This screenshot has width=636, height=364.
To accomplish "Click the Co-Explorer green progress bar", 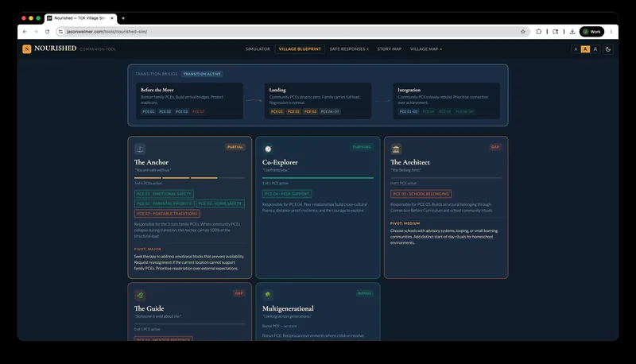I will 317,177.
